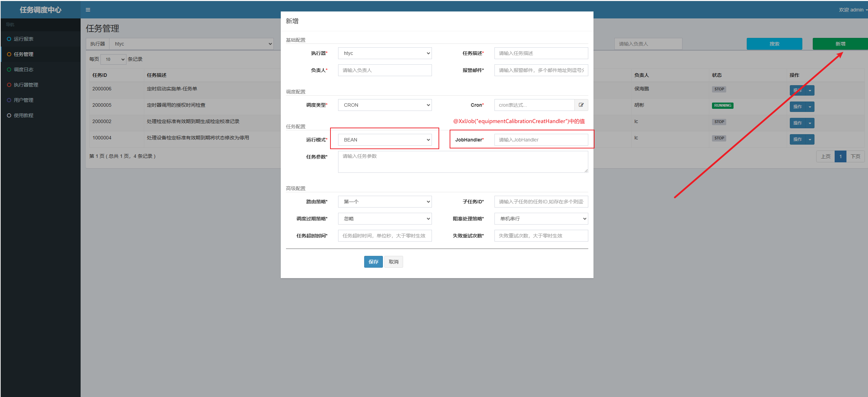Click the 用户管理 sidebar circle icon
868x397 pixels.
[9, 100]
